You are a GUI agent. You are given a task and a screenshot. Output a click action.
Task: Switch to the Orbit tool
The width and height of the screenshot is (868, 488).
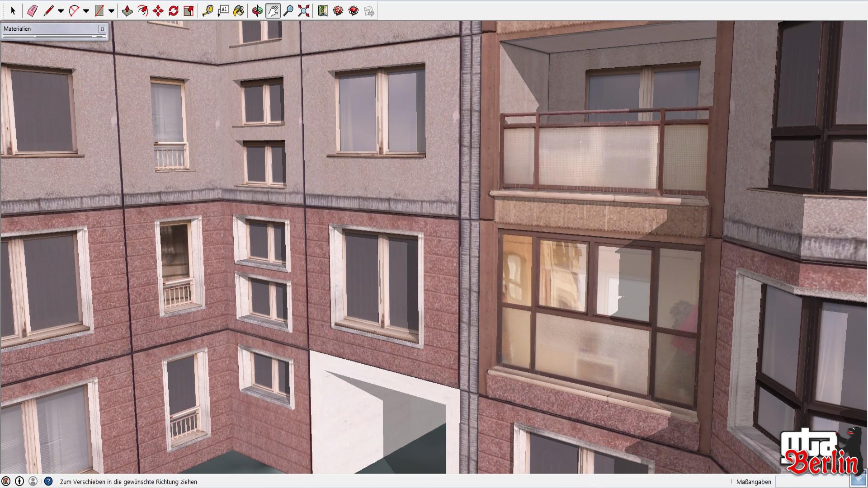click(x=257, y=11)
